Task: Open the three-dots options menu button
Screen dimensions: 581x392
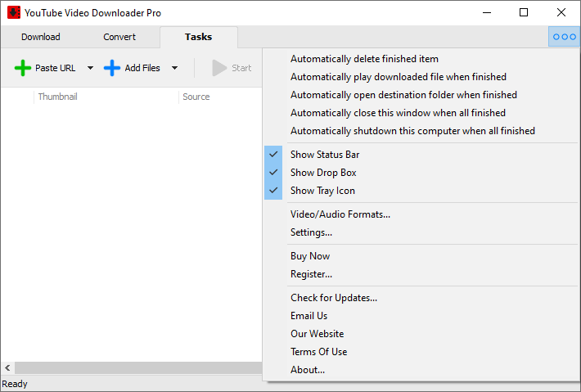Action: 564,37
